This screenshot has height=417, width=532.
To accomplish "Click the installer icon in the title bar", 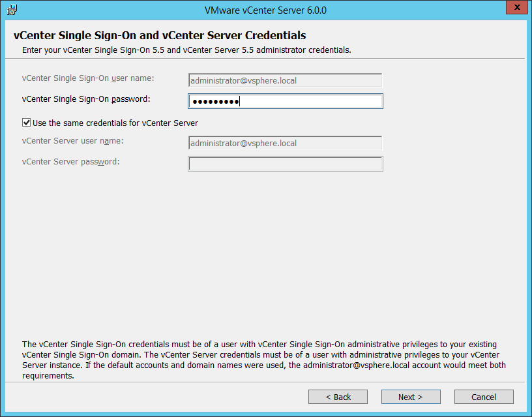I will [12, 10].
